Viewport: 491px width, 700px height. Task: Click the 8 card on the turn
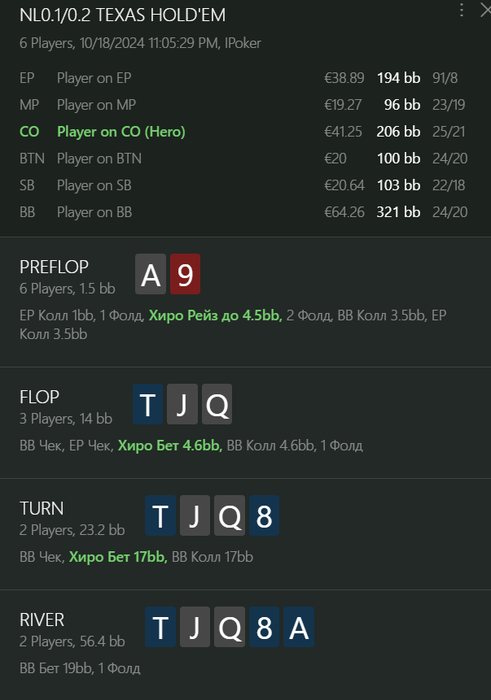[264, 515]
